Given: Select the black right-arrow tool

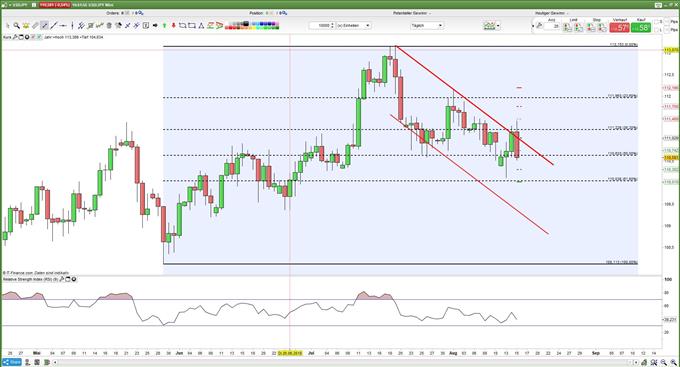Looking at the screenshot, I should click(x=155, y=26).
